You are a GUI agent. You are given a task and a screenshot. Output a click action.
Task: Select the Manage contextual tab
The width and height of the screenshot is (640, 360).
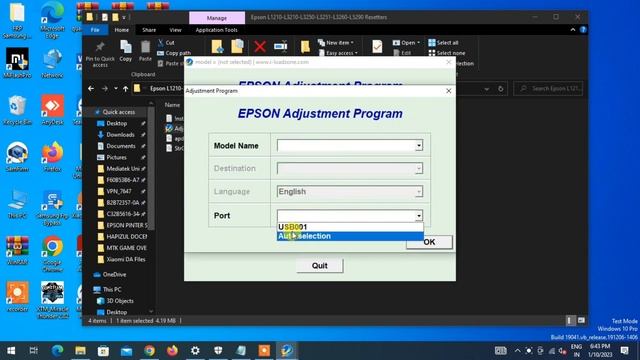tap(217, 18)
